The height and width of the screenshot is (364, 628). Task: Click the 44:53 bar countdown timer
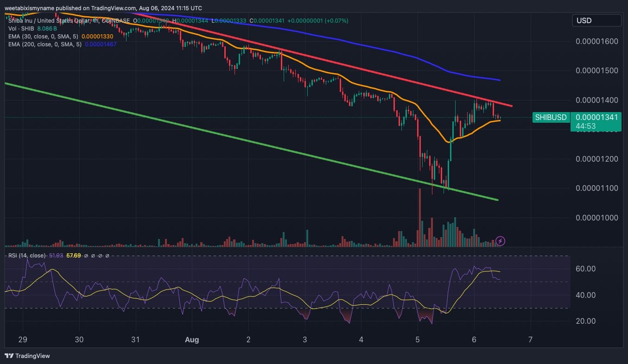pos(585,126)
